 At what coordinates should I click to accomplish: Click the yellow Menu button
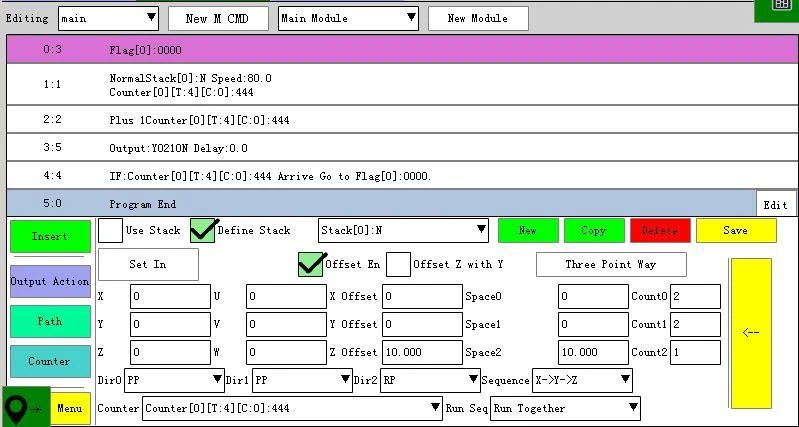pyautogui.click(x=70, y=408)
